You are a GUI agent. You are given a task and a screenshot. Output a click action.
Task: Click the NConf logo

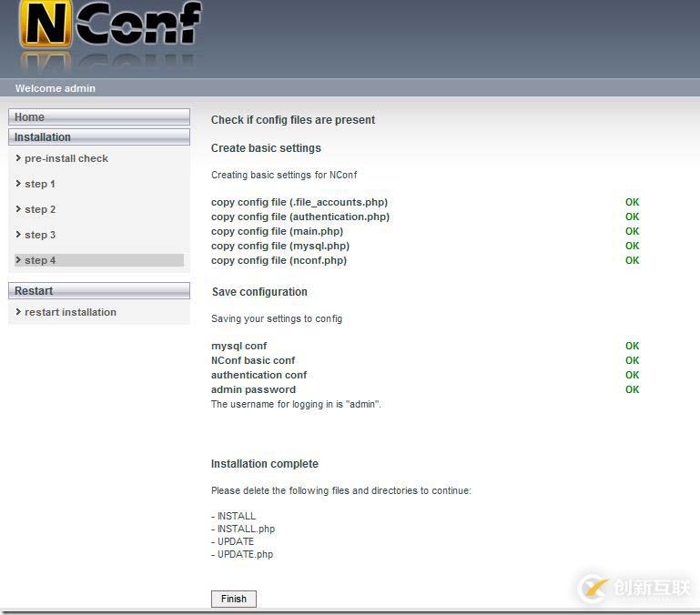click(x=111, y=25)
